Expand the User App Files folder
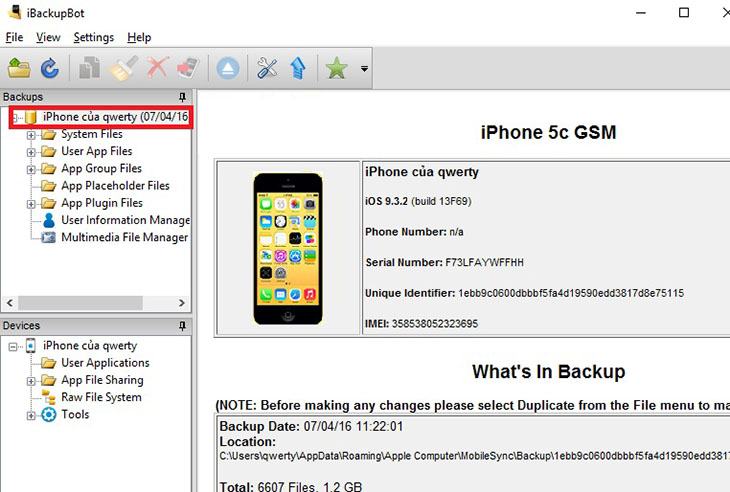This screenshot has height=492, width=730. [x=31, y=152]
